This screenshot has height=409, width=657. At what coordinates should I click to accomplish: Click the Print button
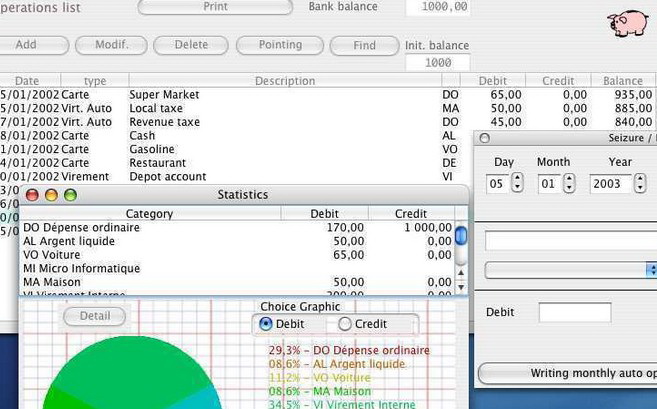pyautogui.click(x=215, y=7)
